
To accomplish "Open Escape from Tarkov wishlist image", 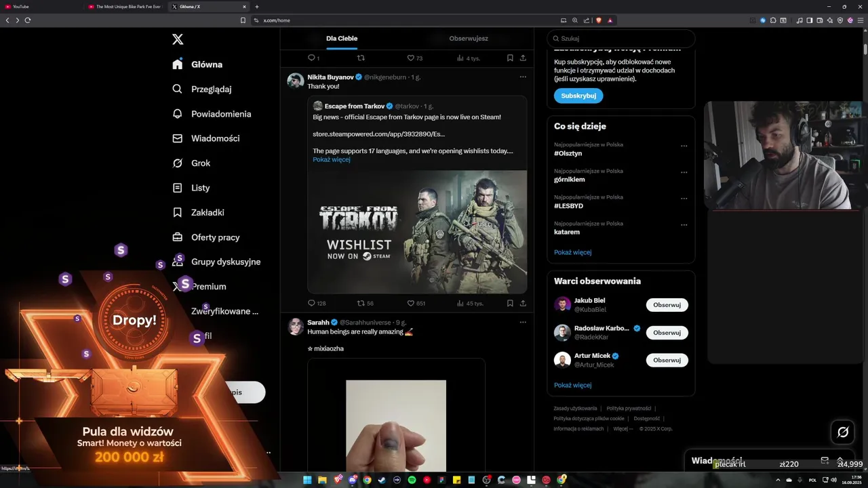I will [x=417, y=232].
